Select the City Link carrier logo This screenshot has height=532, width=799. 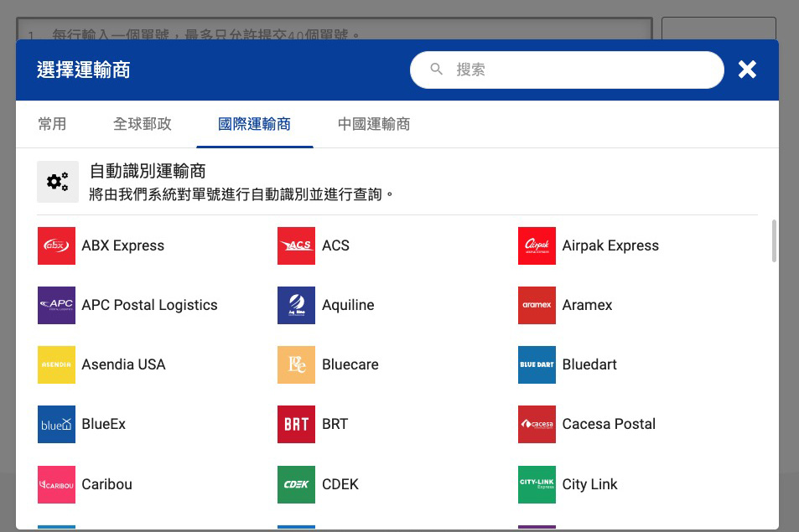[537, 484]
